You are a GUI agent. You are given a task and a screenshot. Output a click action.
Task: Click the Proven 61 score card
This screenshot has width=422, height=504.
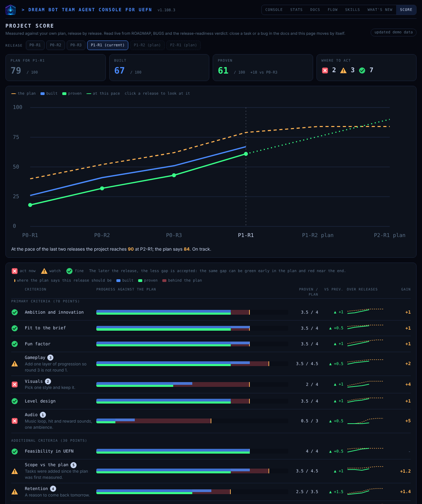pyautogui.click(x=263, y=67)
